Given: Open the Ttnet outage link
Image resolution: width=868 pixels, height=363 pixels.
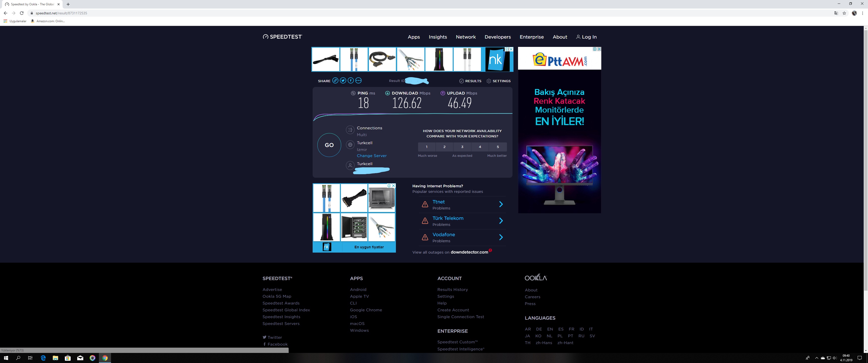Looking at the screenshot, I should (438, 202).
